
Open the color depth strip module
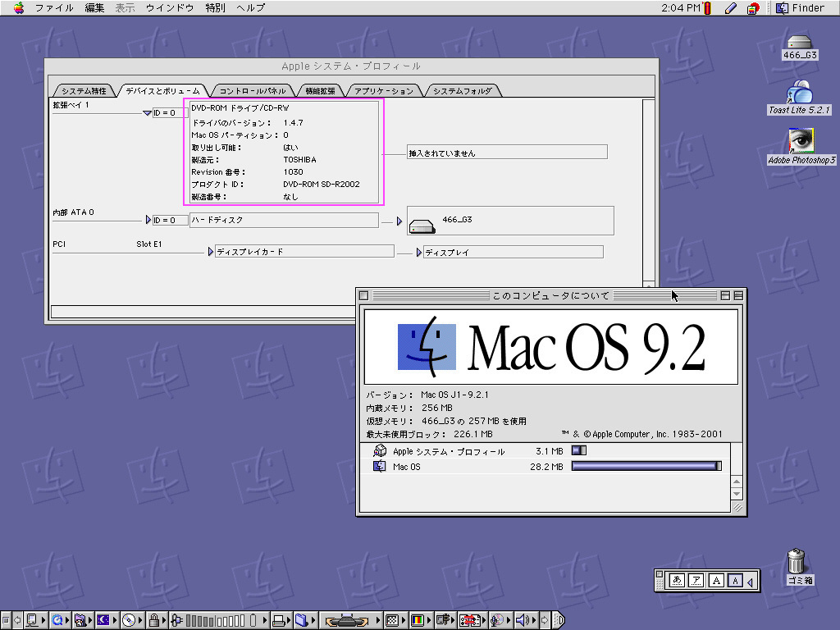420,620
